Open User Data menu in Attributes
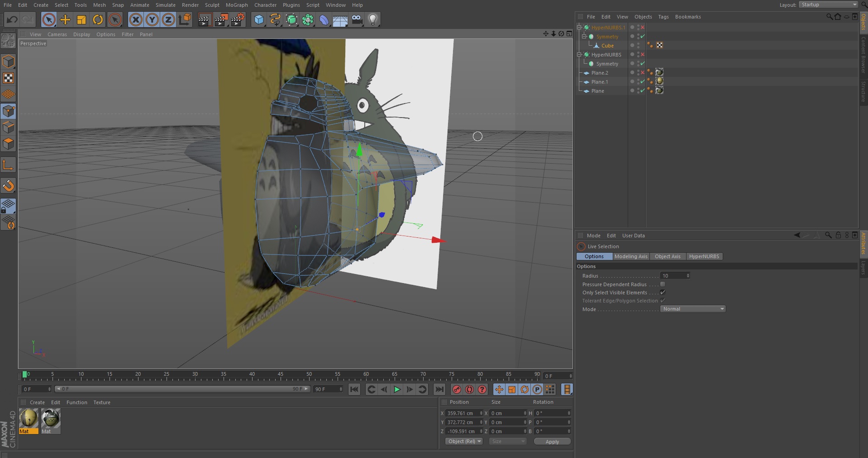Viewport: 868px width, 458px height. pyautogui.click(x=633, y=236)
